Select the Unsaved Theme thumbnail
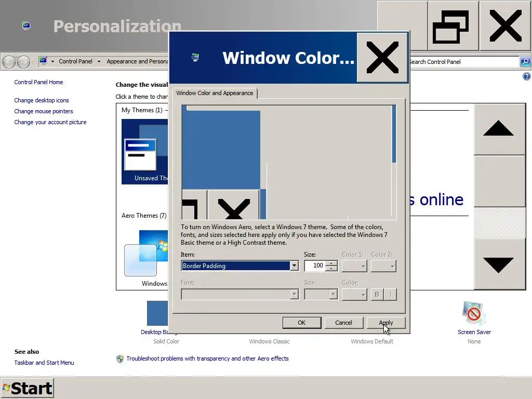 (145, 152)
